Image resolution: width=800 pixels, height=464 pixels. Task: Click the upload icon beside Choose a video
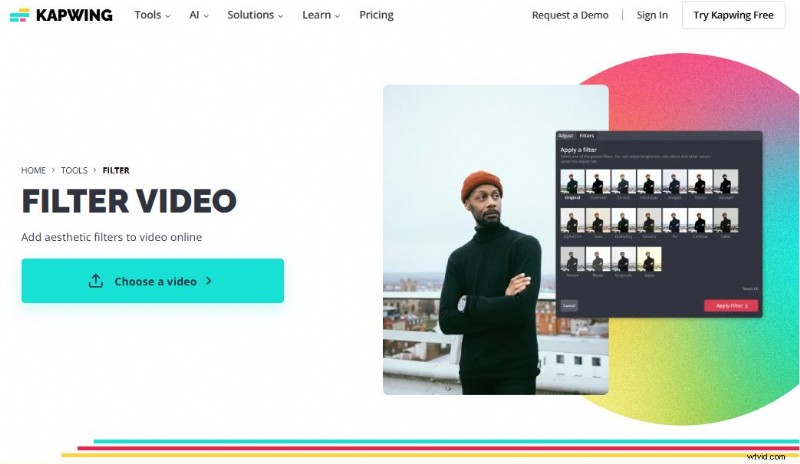(x=96, y=281)
